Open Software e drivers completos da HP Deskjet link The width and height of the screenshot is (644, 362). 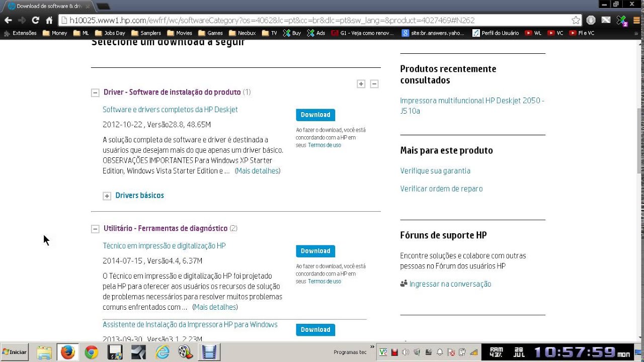pyautogui.click(x=170, y=110)
